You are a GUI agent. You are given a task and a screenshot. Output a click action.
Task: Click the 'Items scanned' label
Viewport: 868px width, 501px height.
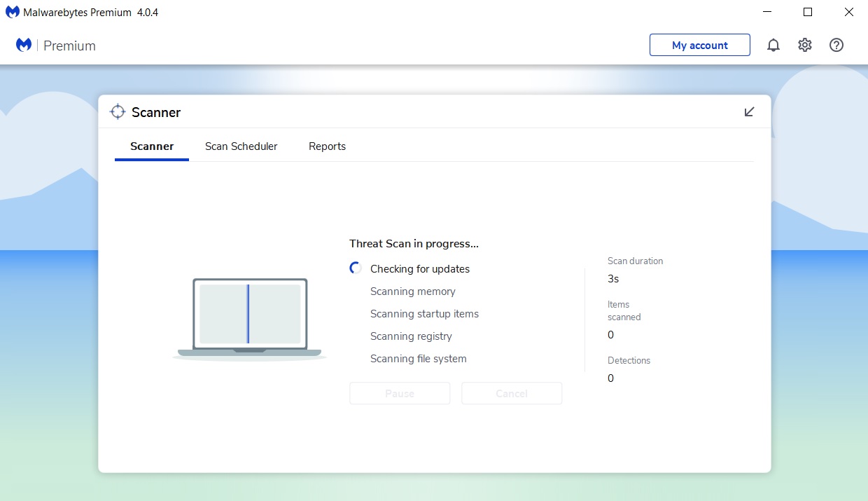pos(624,310)
